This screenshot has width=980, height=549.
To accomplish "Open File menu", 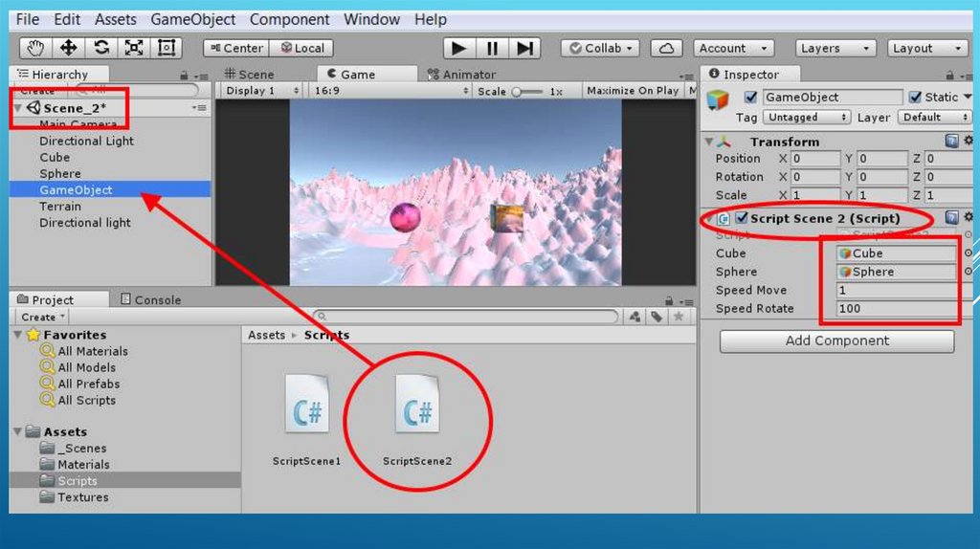I will click(28, 19).
